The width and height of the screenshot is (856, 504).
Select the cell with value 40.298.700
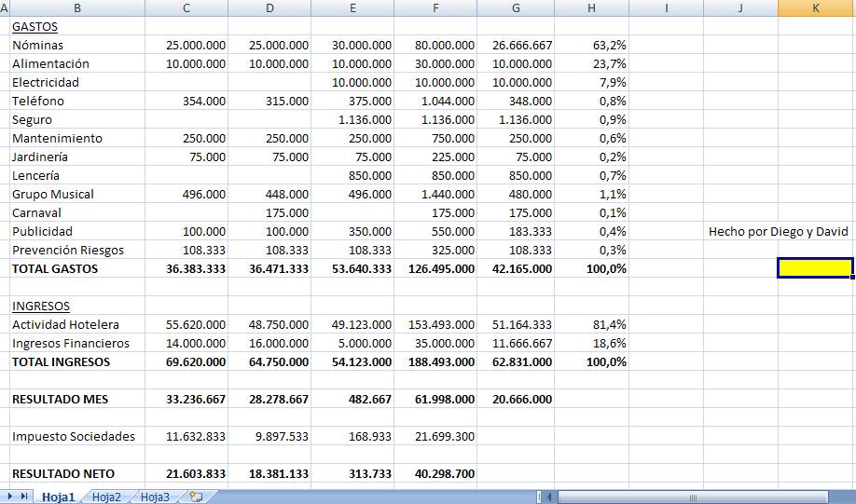click(x=435, y=473)
